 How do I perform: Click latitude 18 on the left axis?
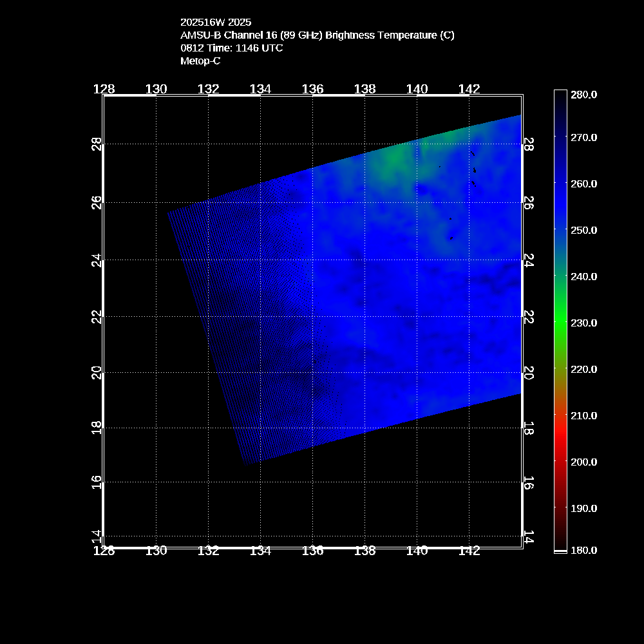pyautogui.click(x=97, y=428)
